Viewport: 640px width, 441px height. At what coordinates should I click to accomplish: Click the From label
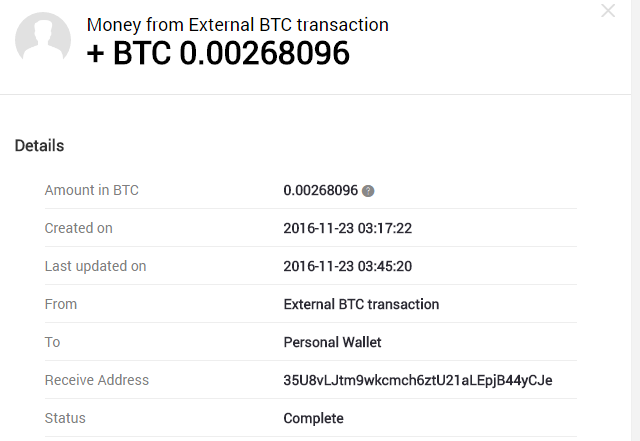point(60,304)
